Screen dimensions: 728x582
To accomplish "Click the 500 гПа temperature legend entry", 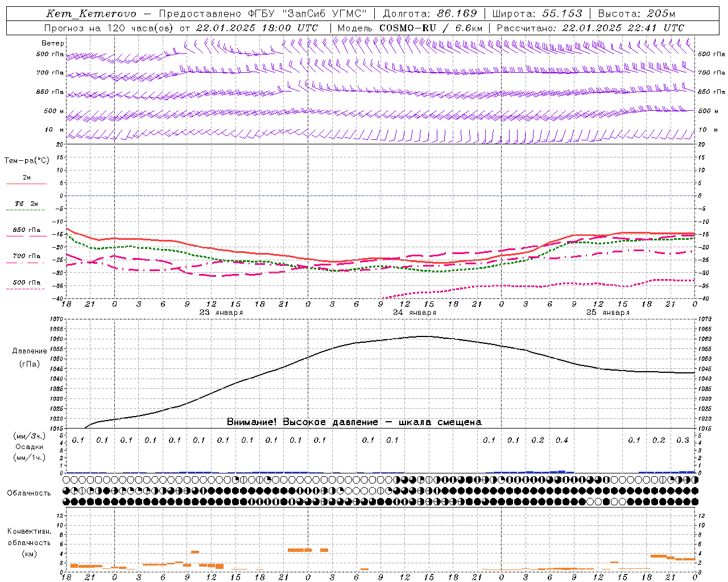I will pyautogui.click(x=26, y=285).
